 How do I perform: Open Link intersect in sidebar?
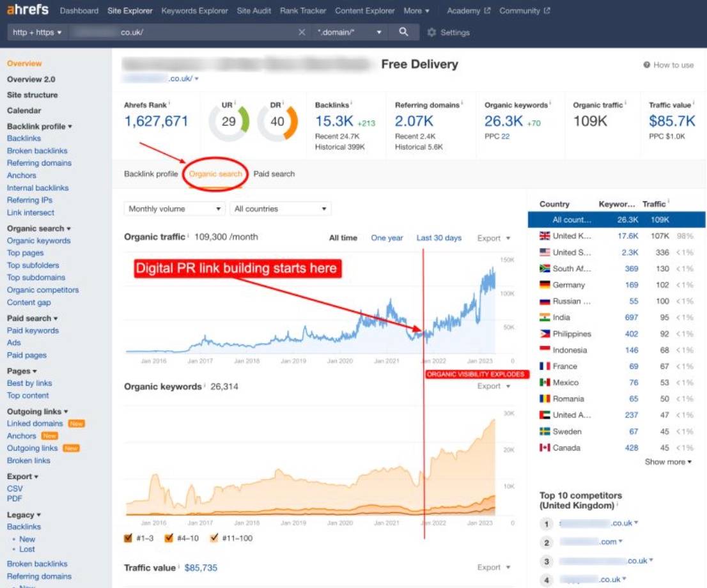[30, 212]
